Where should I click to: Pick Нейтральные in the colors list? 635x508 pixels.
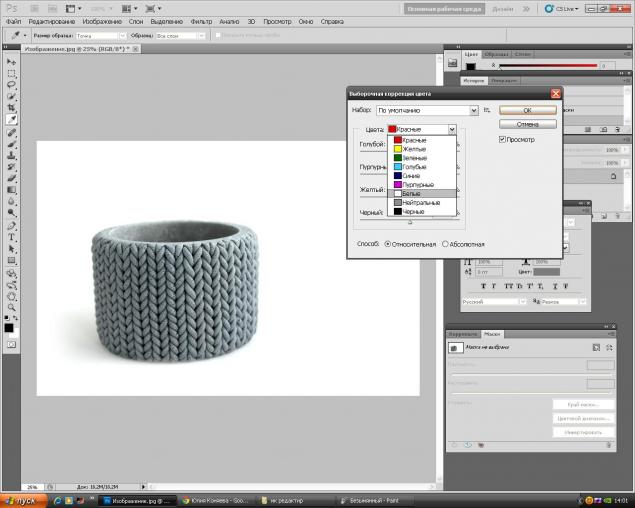[x=422, y=203]
